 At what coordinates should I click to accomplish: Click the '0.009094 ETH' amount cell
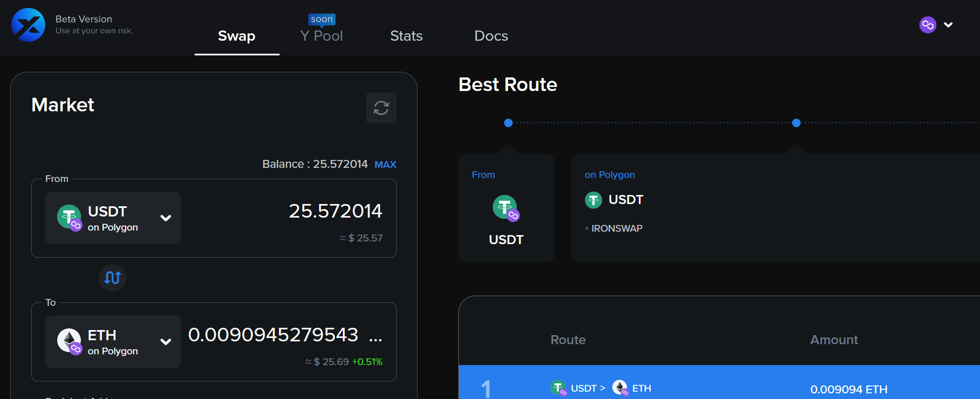coord(849,389)
